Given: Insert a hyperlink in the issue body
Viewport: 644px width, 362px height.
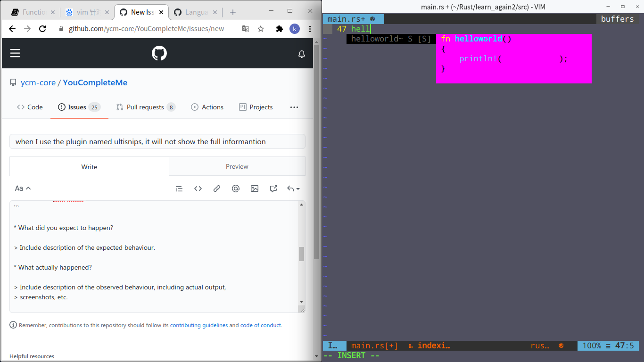Looking at the screenshot, I should pyautogui.click(x=216, y=188).
